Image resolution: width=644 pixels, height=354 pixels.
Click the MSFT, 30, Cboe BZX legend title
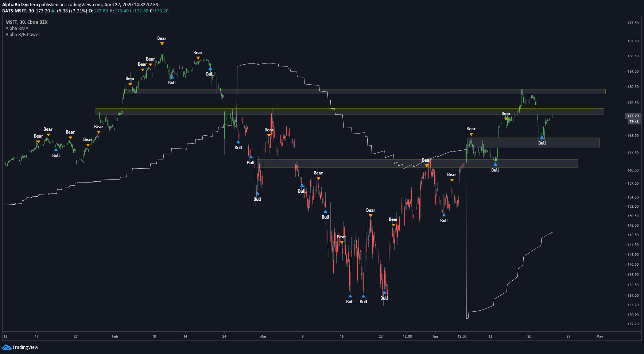click(x=27, y=22)
